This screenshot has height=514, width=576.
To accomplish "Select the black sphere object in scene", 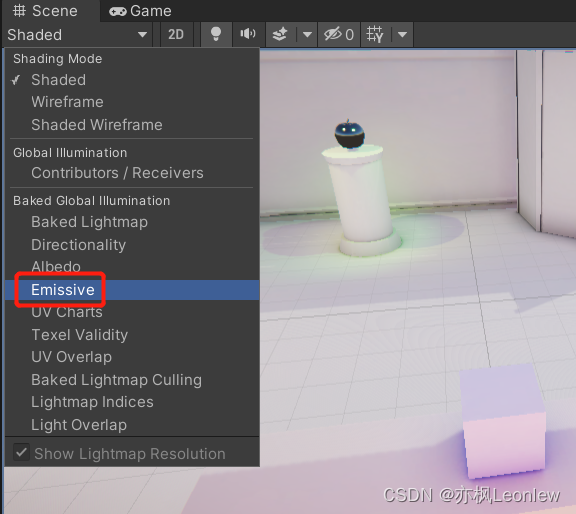I will (349, 134).
